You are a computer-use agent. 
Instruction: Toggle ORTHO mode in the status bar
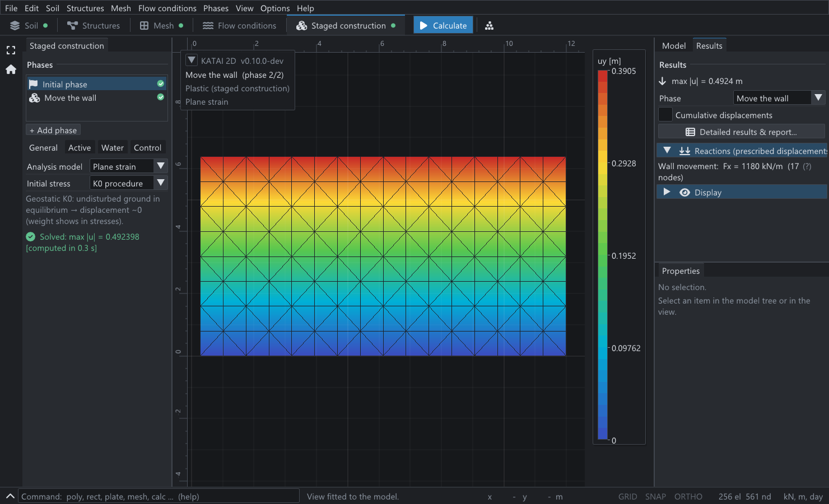click(x=688, y=497)
